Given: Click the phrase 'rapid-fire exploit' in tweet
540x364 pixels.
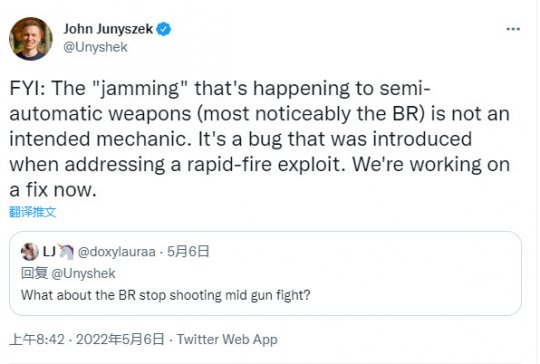Looking at the screenshot, I should [266, 164].
